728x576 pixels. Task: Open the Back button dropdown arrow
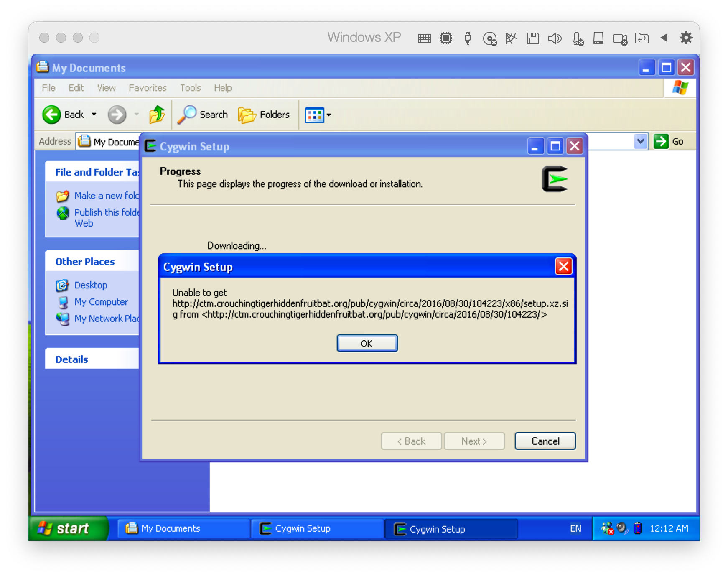(x=94, y=115)
